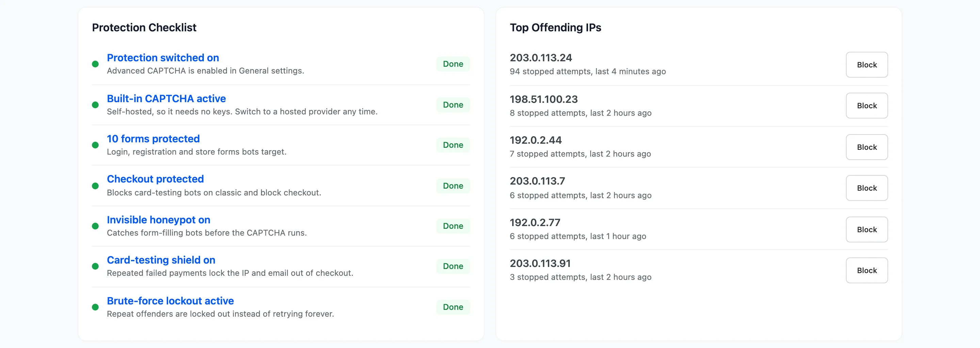Viewport: 980px width, 348px height.
Task: Click the Done badge for 'Brute-force lockout active'
Action: [x=453, y=307]
